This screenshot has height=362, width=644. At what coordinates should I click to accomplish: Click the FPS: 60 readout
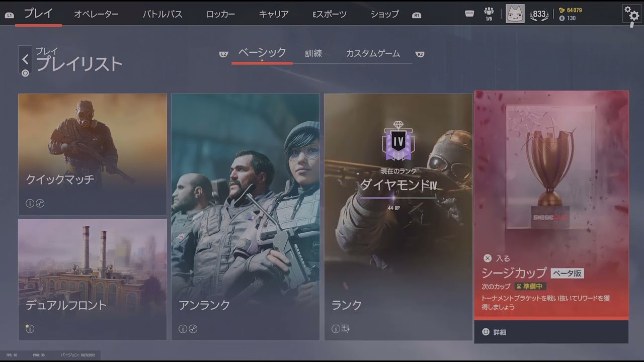coord(12,355)
